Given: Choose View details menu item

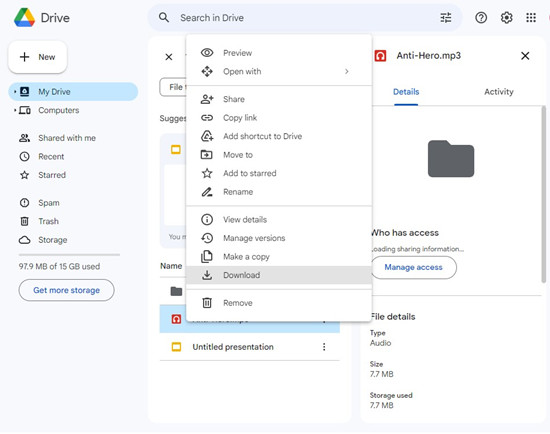Looking at the screenshot, I should pyautogui.click(x=279, y=220).
